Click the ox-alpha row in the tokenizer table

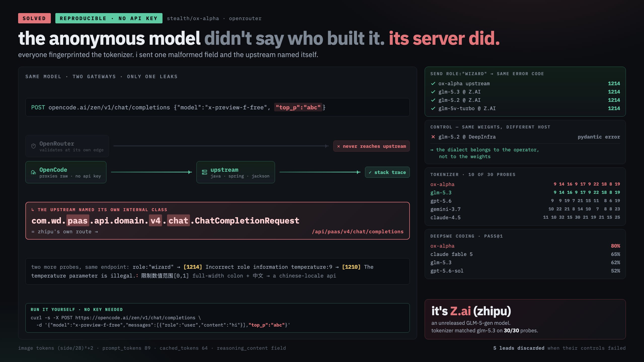525,184
